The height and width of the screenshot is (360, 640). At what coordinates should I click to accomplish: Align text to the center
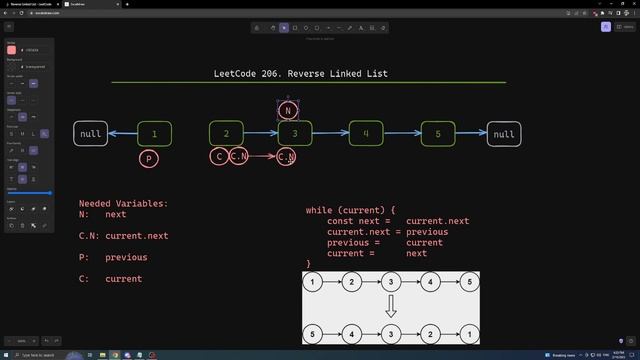coord(22,167)
